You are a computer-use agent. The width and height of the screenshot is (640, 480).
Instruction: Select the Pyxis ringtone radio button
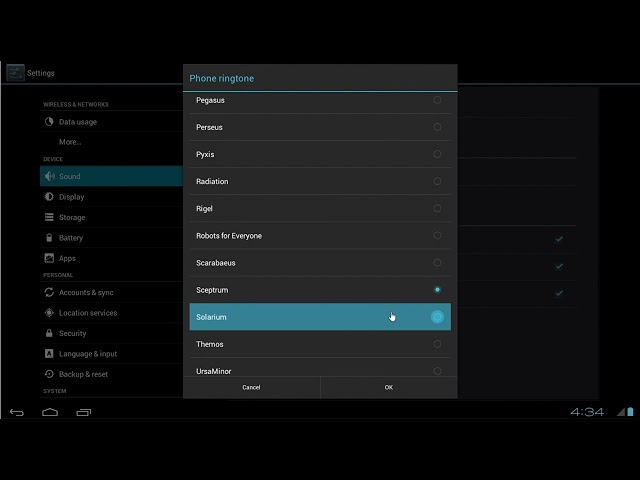437,154
